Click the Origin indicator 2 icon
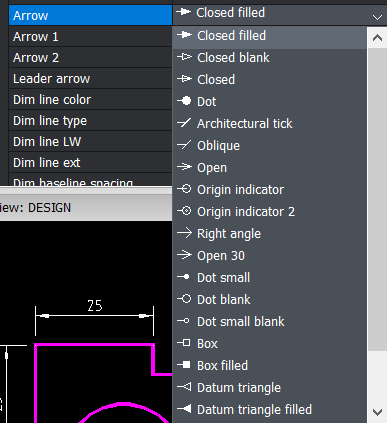Screen dimensions: 387x423 pos(184,211)
